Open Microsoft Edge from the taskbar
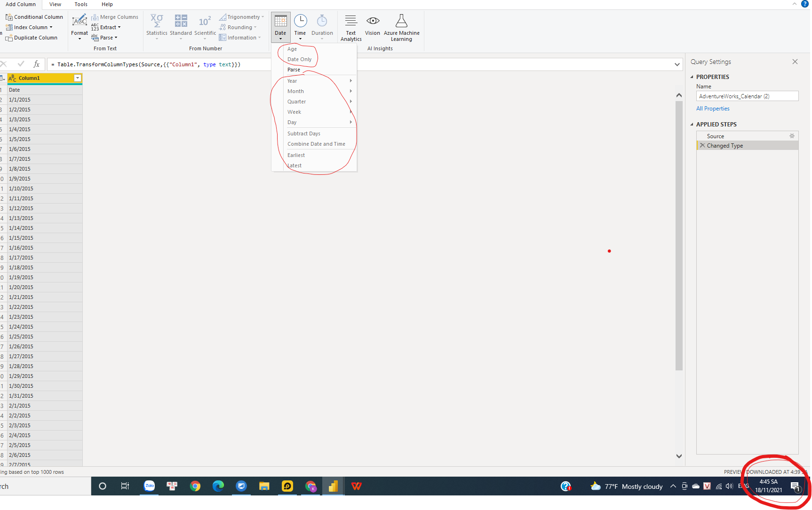Viewport: 812px width, 510px height. pos(218,486)
